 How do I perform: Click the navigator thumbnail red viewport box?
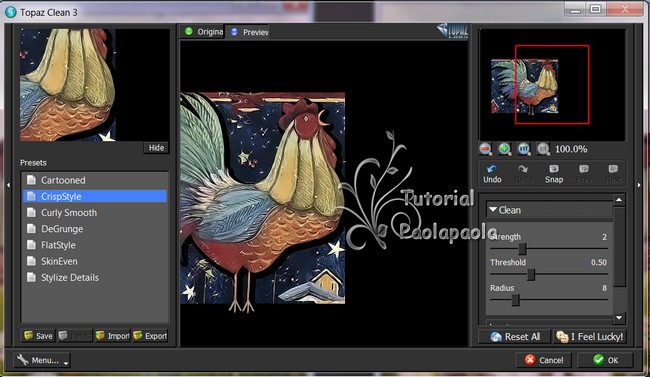coord(552,84)
